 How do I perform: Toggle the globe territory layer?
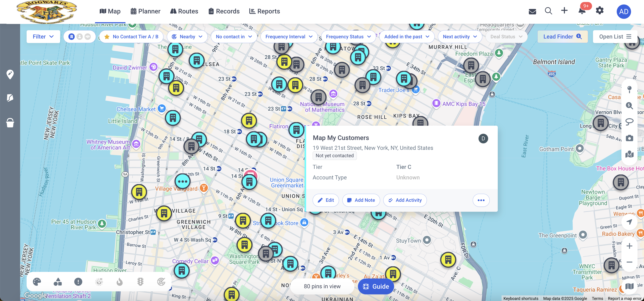pyautogui.click(x=99, y=282)
